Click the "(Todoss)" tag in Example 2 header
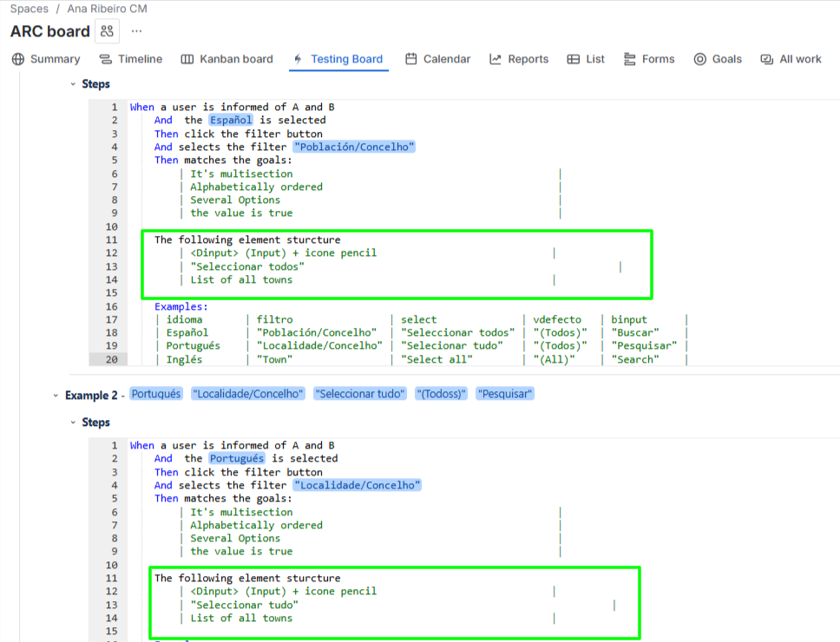This screenshot has width=840, height=642. click(441, 394)
